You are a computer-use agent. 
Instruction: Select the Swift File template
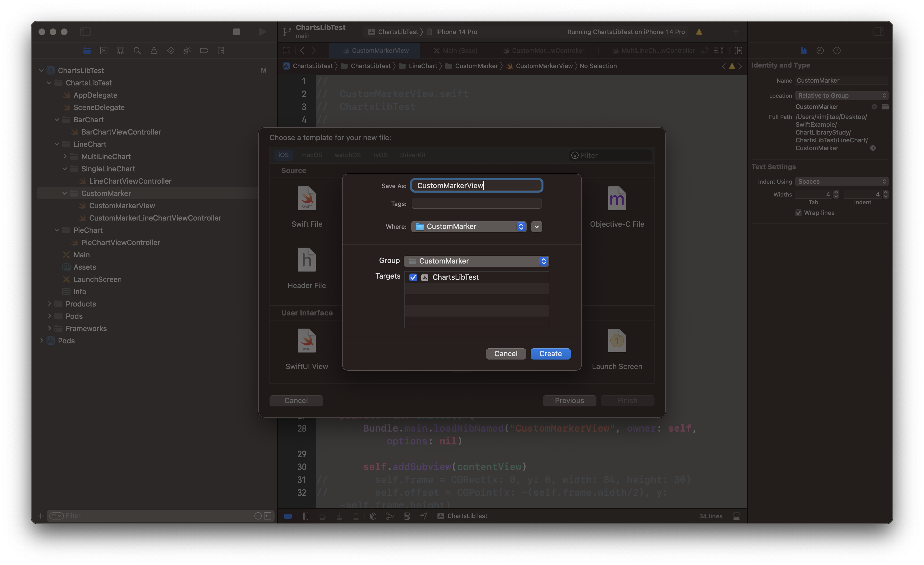click(x=307, y=207)
